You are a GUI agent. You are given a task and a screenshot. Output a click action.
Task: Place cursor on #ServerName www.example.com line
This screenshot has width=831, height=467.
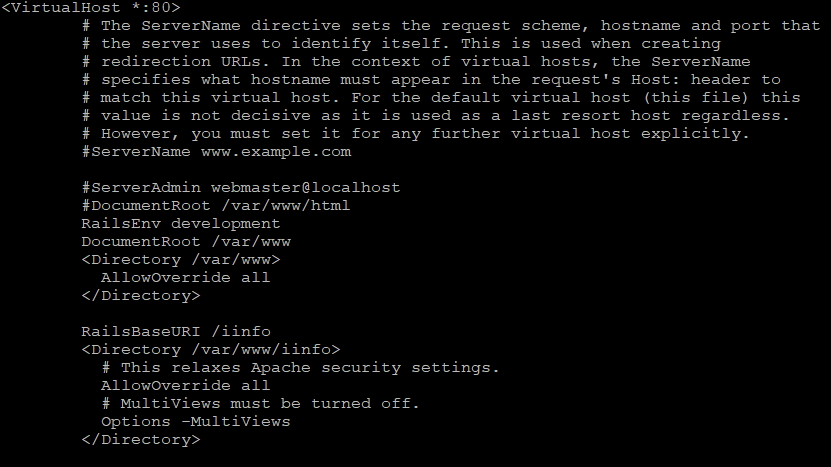(x=216, y=152)
